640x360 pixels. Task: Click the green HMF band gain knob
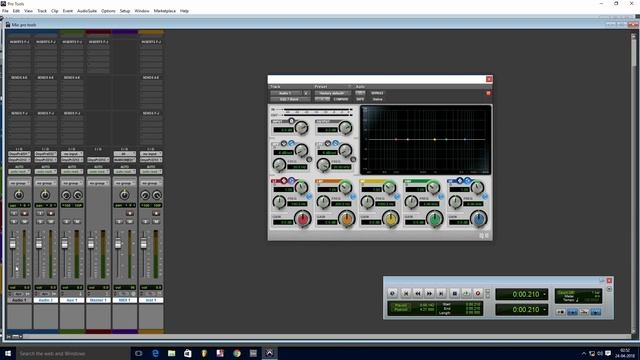click(435, 219)
